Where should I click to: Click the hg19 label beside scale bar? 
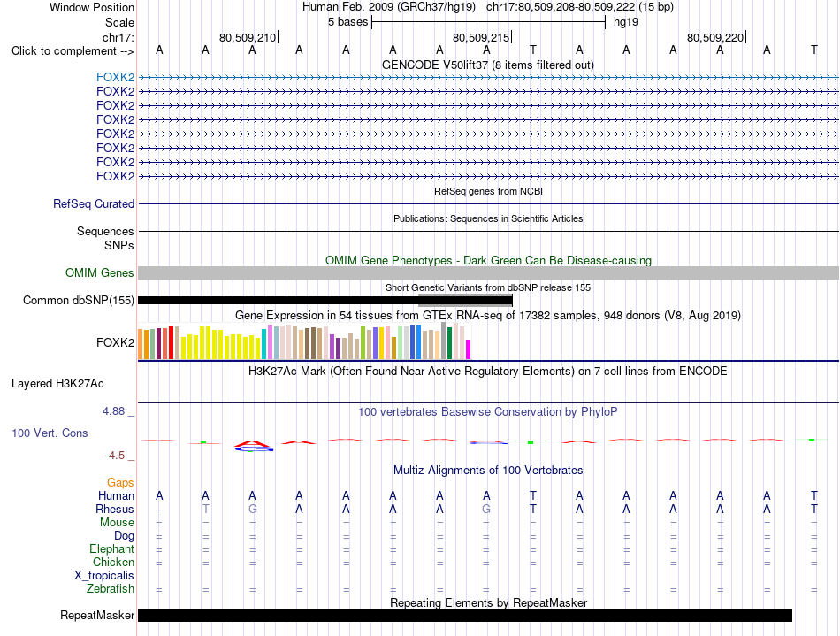coord(626,22)
